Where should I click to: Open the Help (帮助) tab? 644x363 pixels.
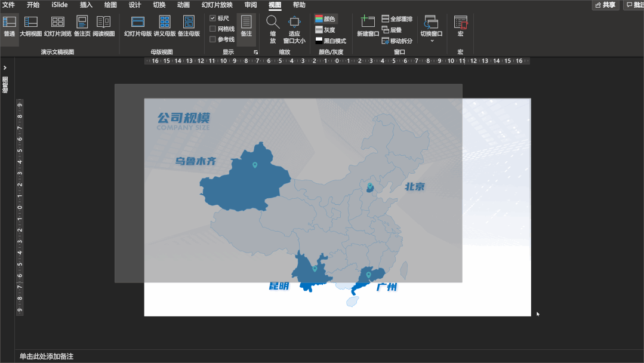click(299, 5)
